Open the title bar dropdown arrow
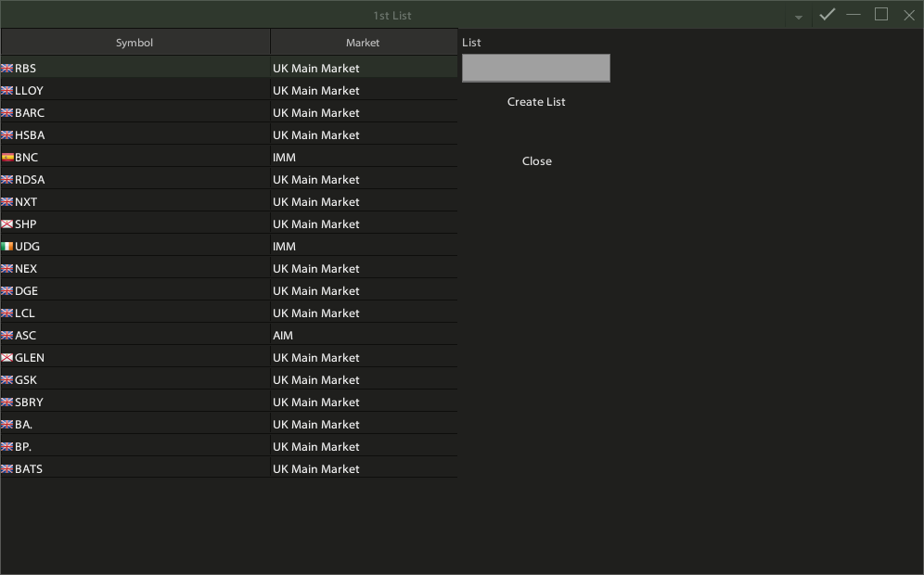 798,17
